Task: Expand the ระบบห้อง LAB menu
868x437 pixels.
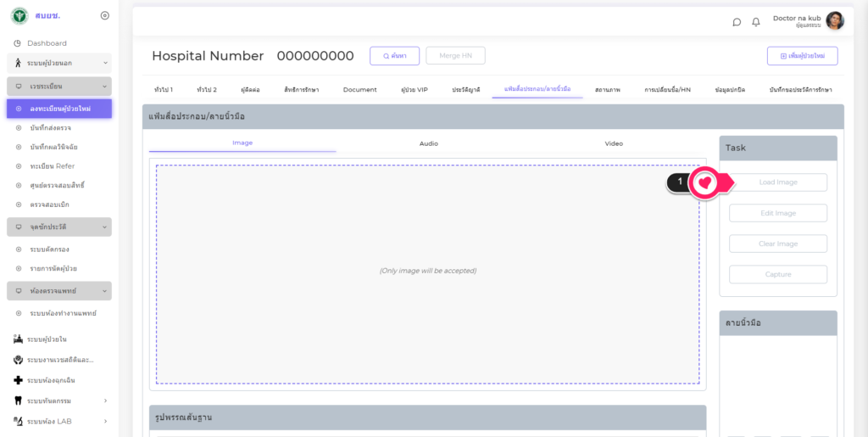Action: pyautogui.click(x=59, y=421)
